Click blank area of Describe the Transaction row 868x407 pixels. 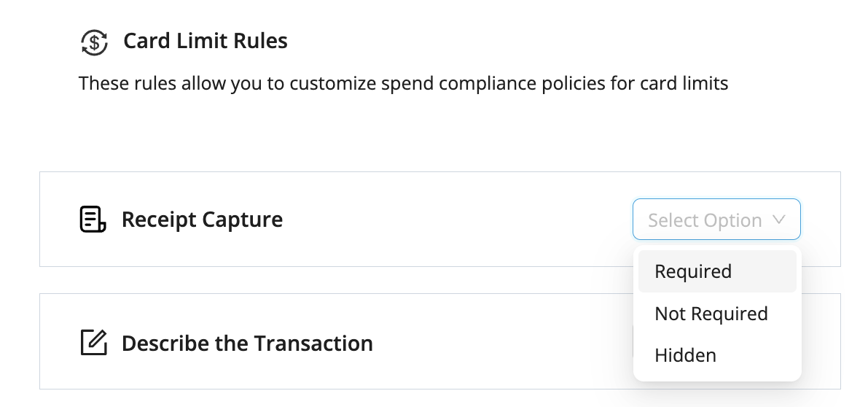(498, 342)
